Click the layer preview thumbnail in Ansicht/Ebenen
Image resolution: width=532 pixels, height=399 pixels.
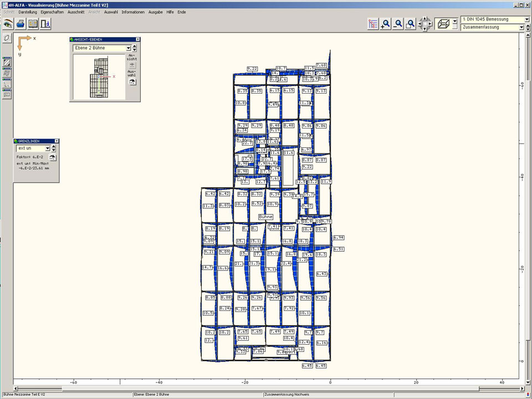click(99, 76)
